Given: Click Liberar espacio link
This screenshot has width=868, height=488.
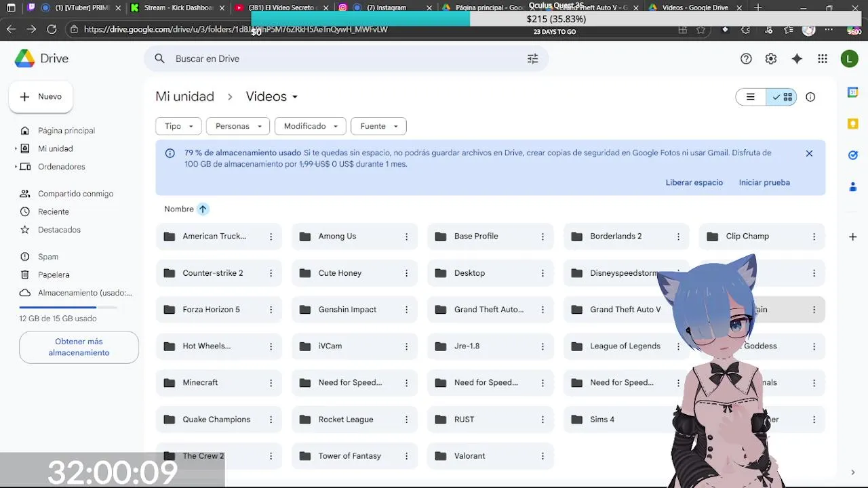Looking at the screenshot, I should point(694,182).
